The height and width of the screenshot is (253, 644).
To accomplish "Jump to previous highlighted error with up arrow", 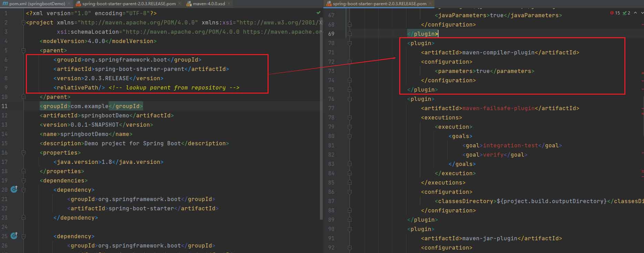I will [x=635, y=13].
